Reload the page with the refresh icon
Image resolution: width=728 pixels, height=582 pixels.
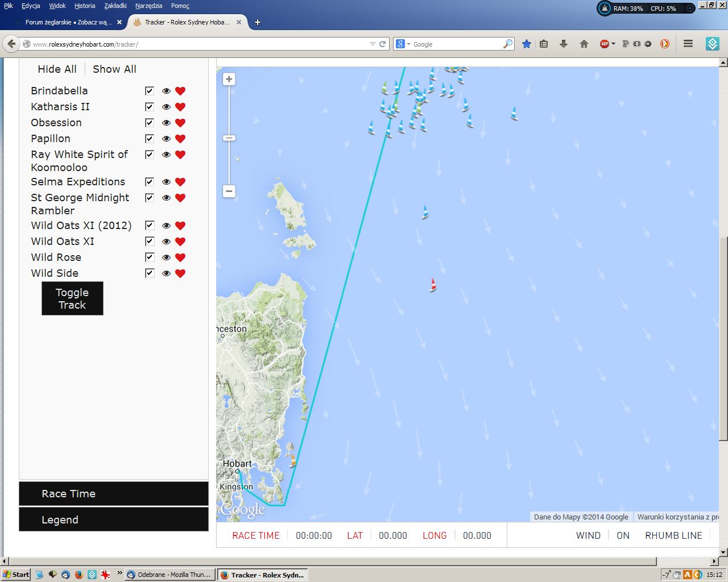point(383,44)
